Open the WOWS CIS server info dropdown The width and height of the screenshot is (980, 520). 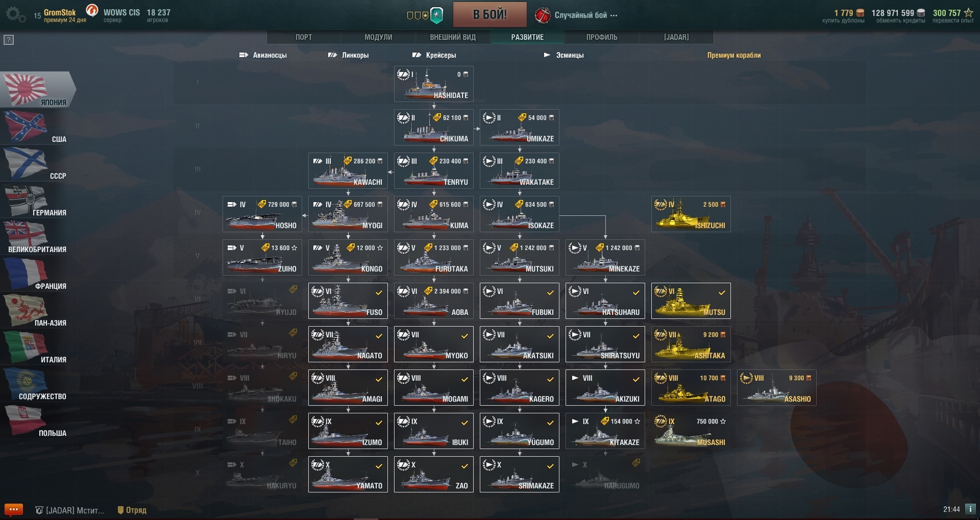121,15
